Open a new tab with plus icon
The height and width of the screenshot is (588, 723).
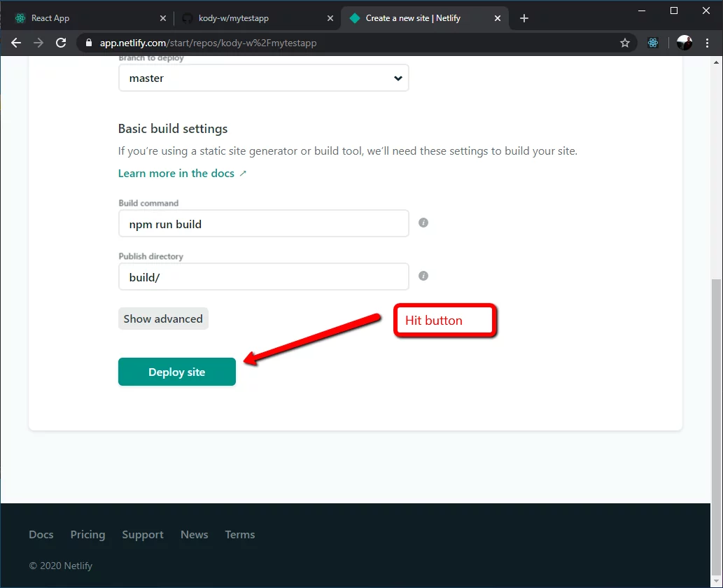524,18
